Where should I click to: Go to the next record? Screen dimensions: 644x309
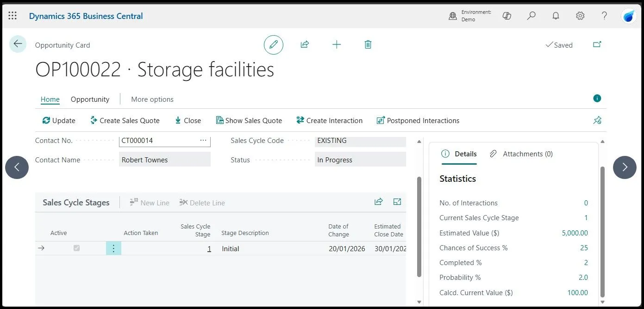(x=625, y=167)
